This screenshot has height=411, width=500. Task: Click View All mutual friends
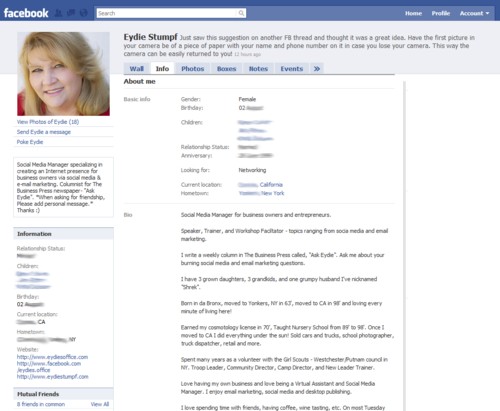point(100,404)
